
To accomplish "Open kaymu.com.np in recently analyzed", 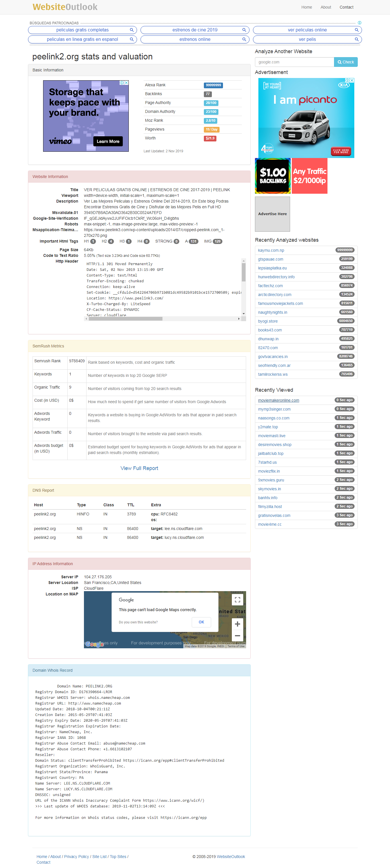I will tap(271, 250).
